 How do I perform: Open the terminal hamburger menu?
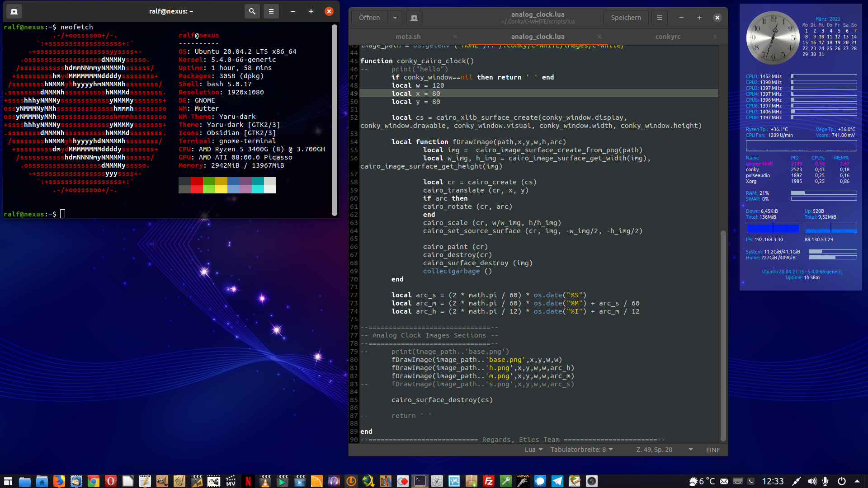pyautogui.click(x=271, y=11)
